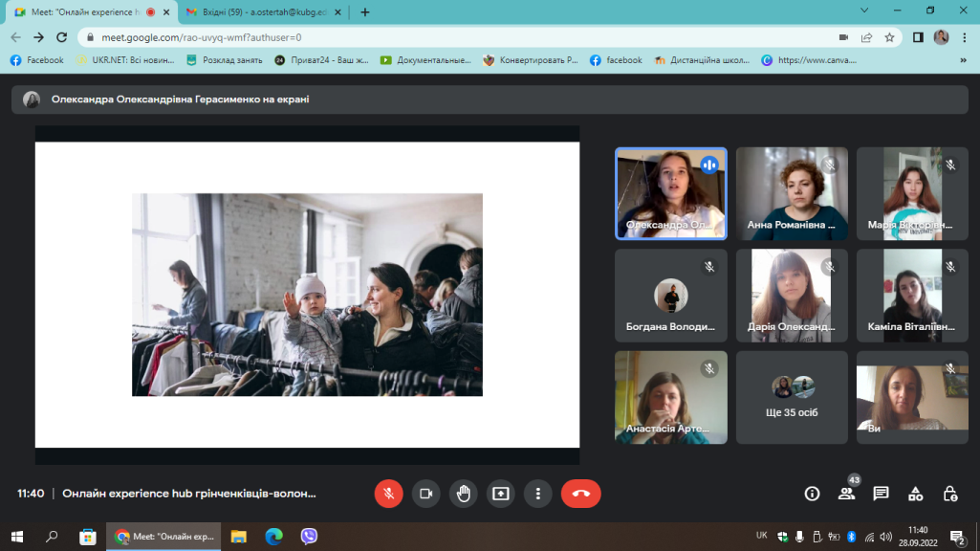Image resolution: width=980 pixels, height=551 pixels.
Task: Share this page from the address bar
Action: [866, 37]
